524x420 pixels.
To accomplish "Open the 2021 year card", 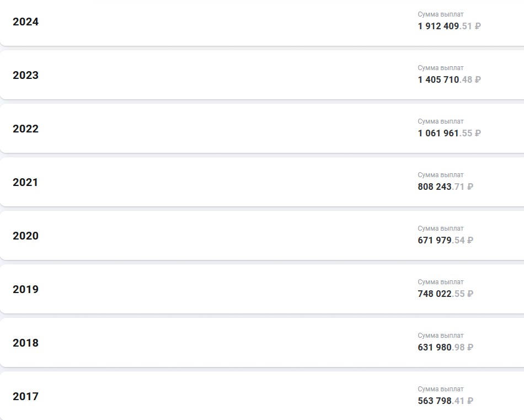I will click(262, 182).
